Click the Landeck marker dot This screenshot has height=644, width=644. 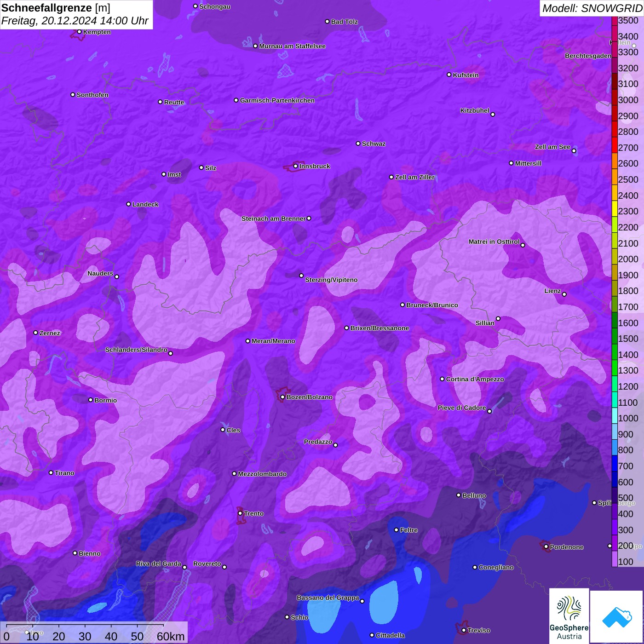click(x=128, y=204)
